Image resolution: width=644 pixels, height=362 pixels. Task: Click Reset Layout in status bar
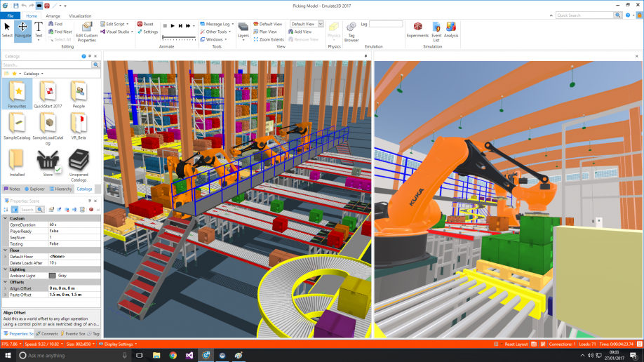point(516,344)
